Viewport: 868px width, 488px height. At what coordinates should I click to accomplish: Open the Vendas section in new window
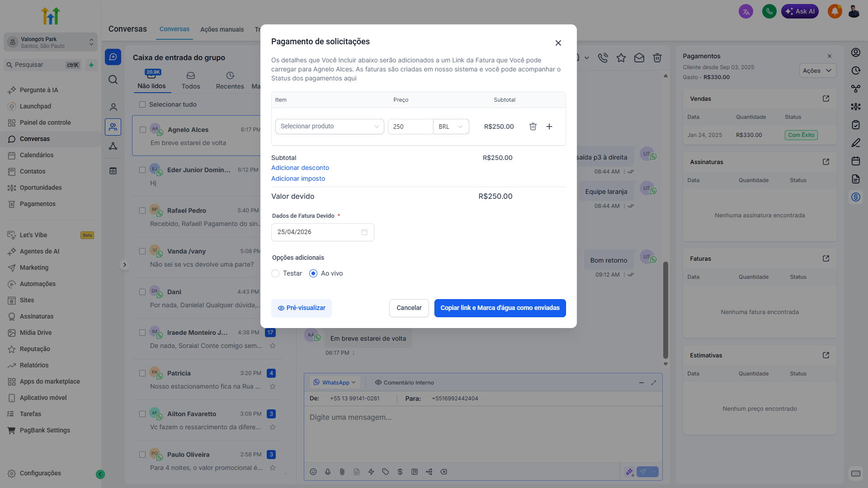click(x=826, y=99)
